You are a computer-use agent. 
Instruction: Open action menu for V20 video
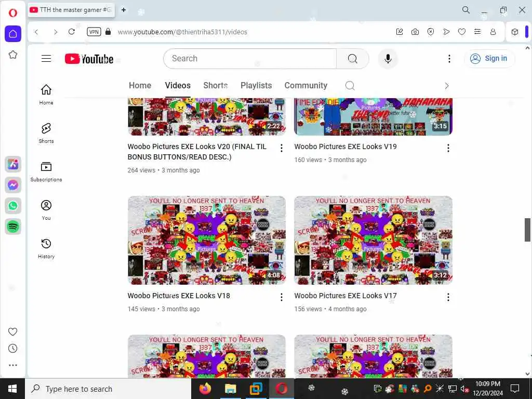(281, 148)
